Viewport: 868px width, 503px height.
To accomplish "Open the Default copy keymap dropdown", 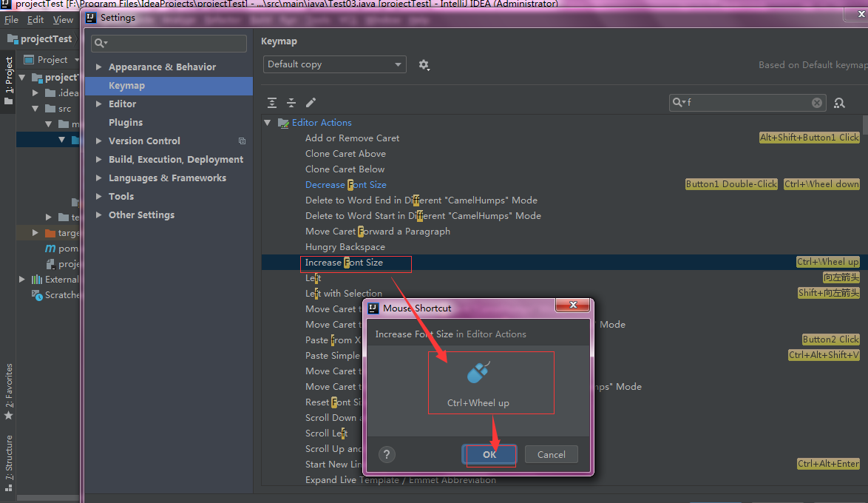I will (x=335, y=64).
